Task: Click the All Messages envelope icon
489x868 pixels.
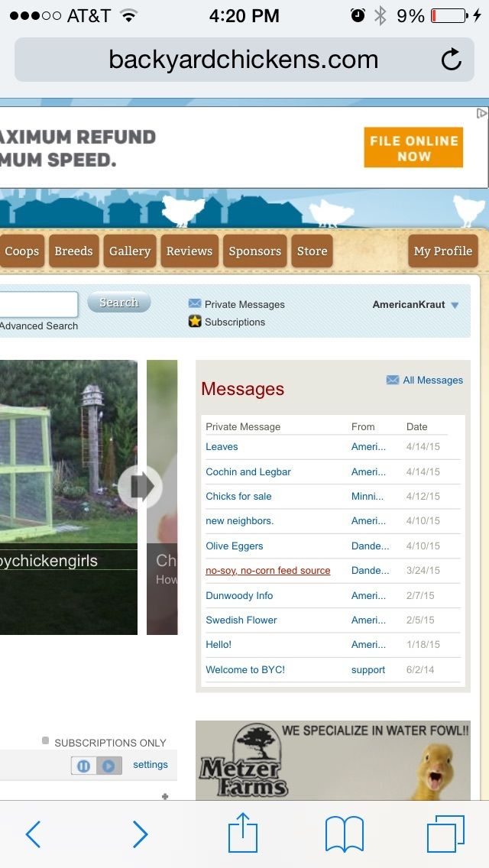Action: (x=393, y=380)
